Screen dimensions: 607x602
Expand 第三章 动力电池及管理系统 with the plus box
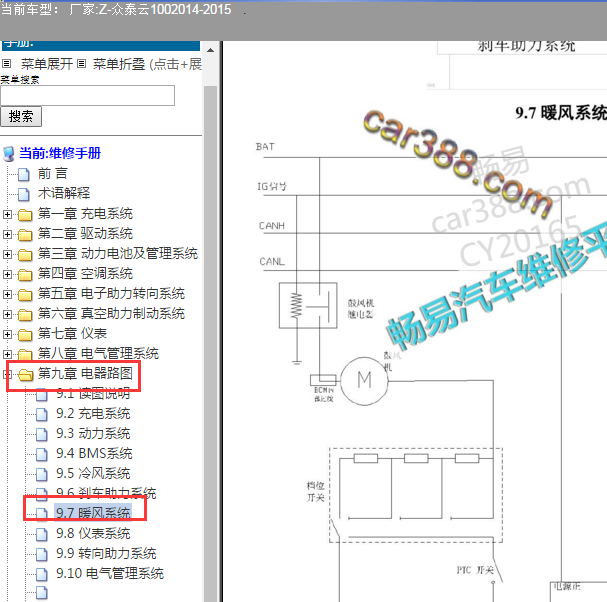pos(7,254)
